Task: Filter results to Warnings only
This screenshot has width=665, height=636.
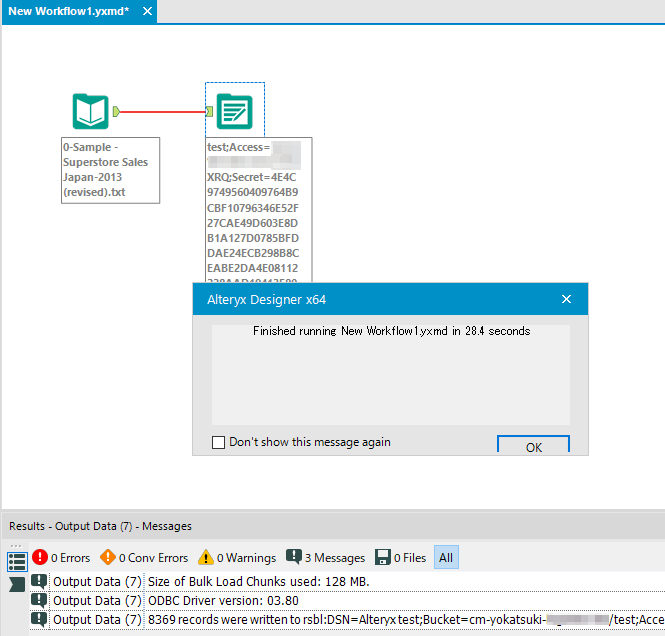Action: point(205,558)
